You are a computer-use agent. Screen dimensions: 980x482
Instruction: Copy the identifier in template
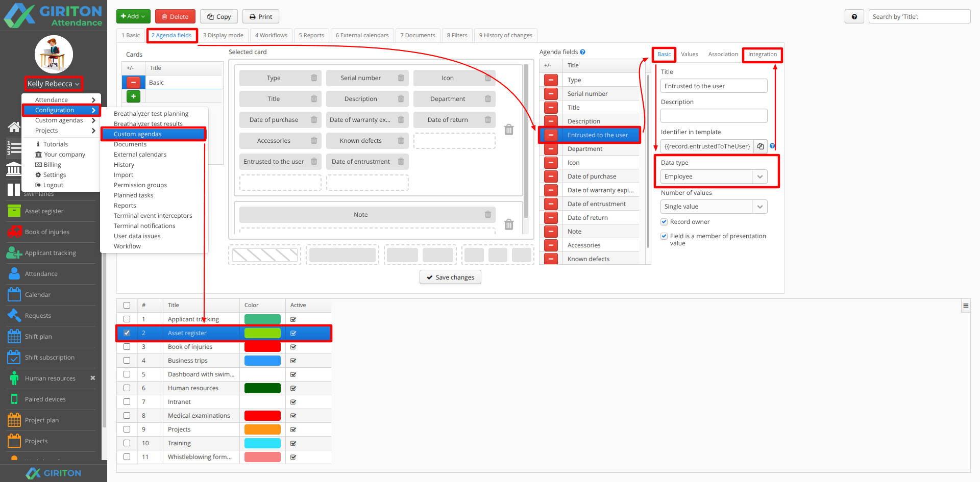(x=761, y=146)
